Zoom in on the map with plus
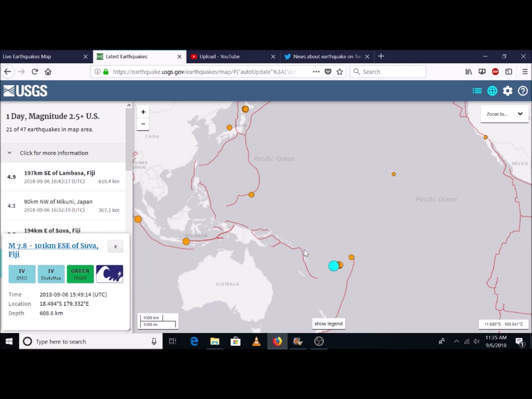This screenshot has height=399, width=532. (x=143, y=112)
